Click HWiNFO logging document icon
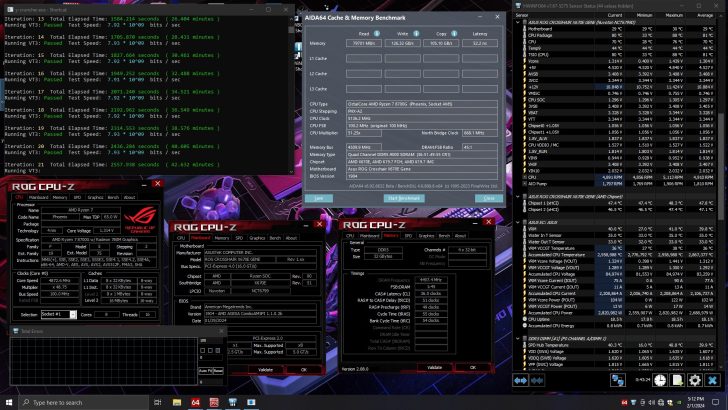 [677, 380]
